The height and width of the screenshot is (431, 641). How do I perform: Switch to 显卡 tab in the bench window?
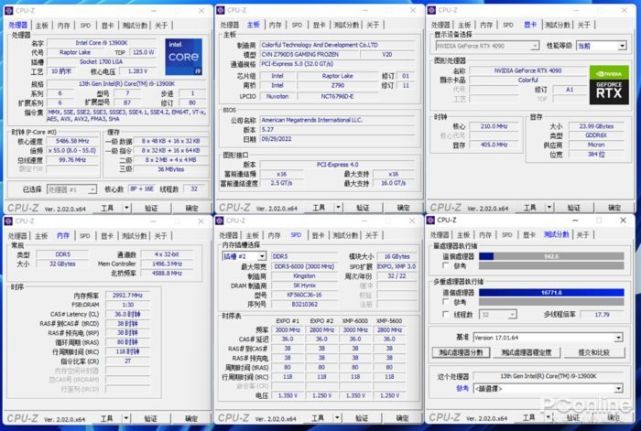(x=529, y=235)
